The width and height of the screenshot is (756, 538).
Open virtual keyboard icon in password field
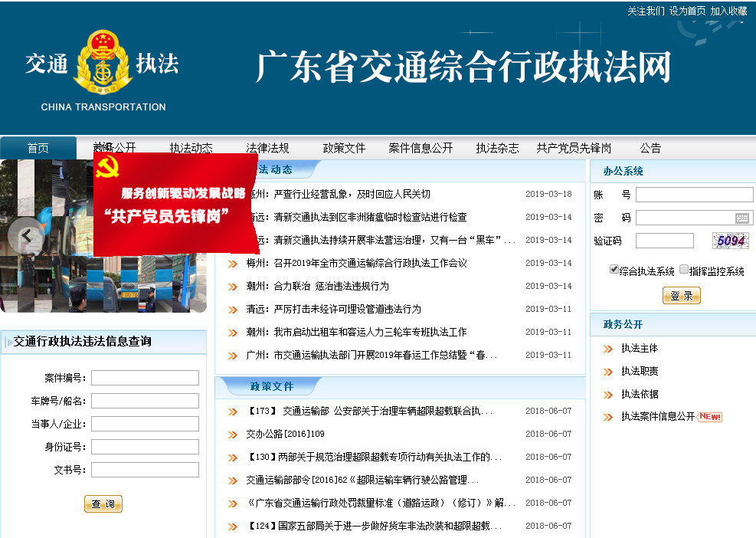pos(742,218)
